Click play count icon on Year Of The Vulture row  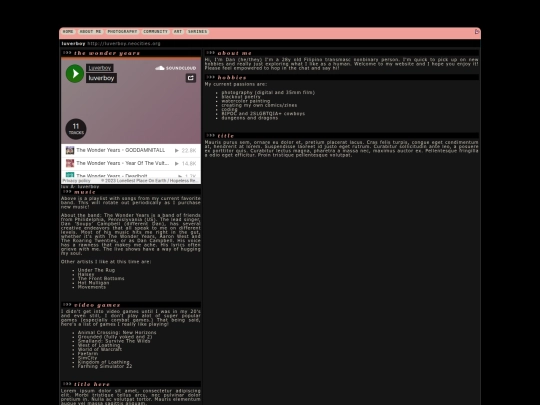coord(177,163)
